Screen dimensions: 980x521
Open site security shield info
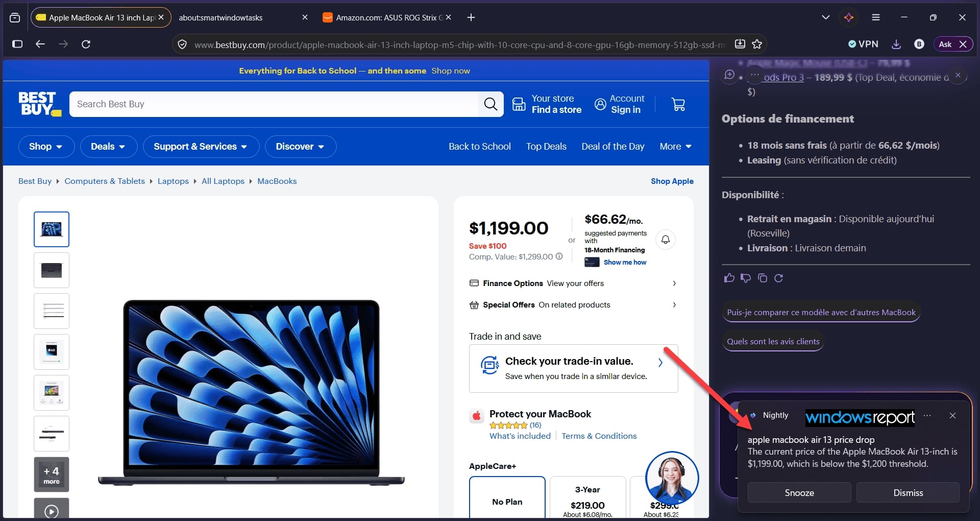[182, 44]
